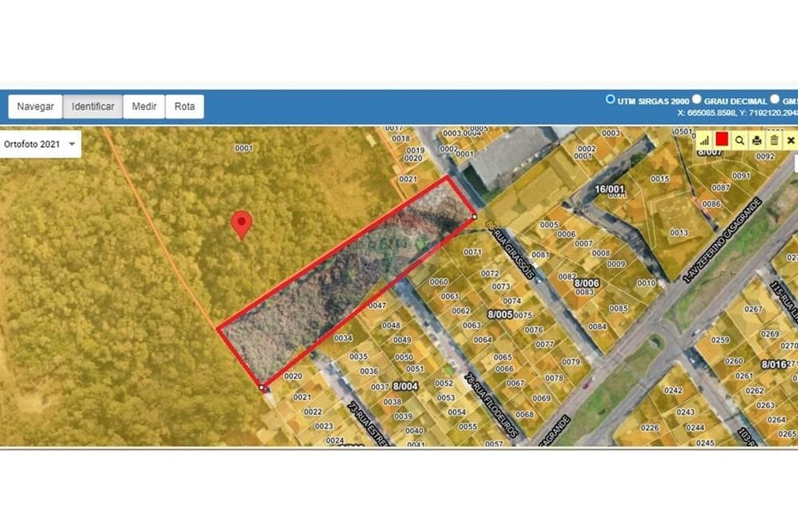Screen dimensions: 798x532
Task: Click the red location pin marker
Action: point(242,224)
